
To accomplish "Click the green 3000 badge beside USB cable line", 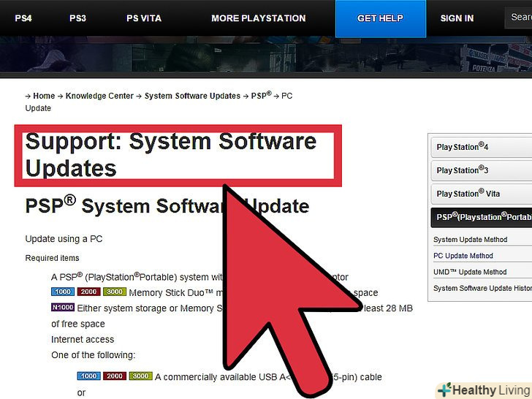I will [140, 376].
